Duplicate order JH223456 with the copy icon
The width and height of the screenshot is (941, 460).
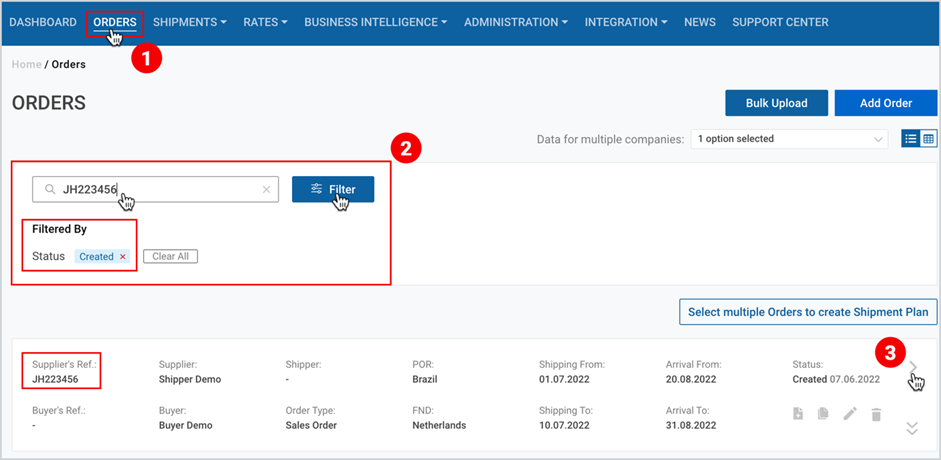[x=823, y=413]
